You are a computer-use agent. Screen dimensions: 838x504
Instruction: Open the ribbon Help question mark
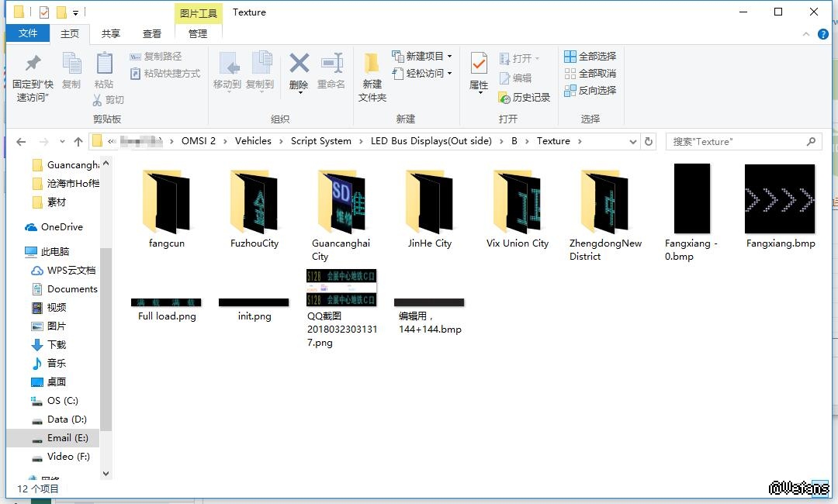[823, 34]
